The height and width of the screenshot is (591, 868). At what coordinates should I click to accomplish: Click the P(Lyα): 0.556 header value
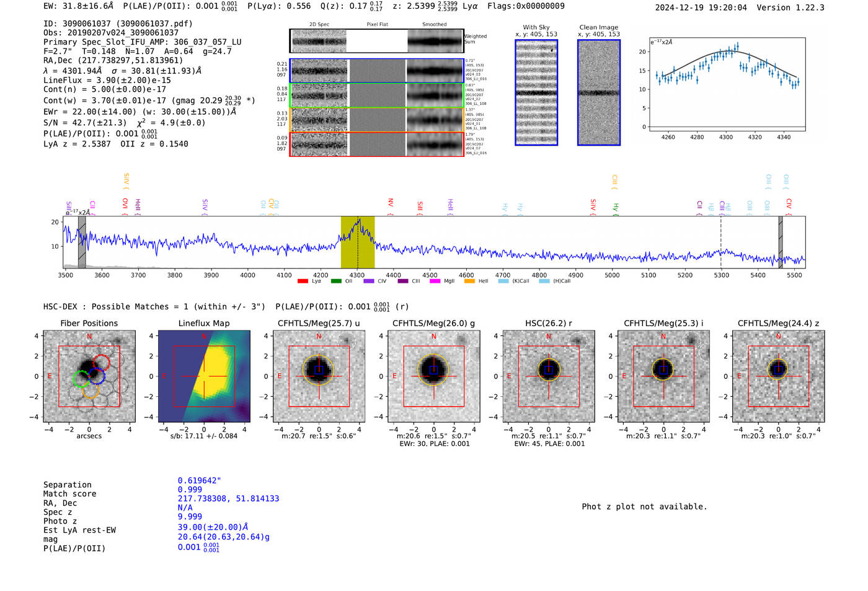pos(279,6)
